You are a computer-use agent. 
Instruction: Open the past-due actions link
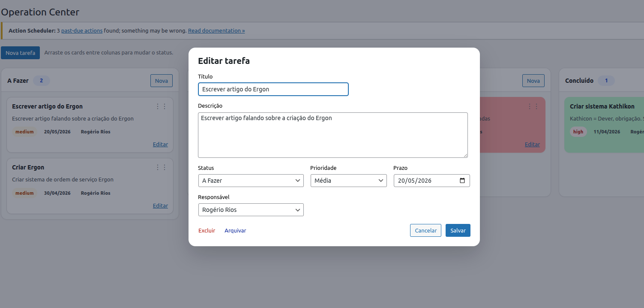(x=82, y=30)
